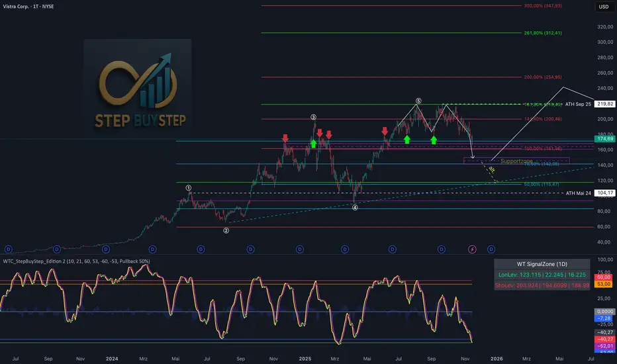Click the blue -7,28 indicator value label

pyautogui.click(x=604, y=318)
